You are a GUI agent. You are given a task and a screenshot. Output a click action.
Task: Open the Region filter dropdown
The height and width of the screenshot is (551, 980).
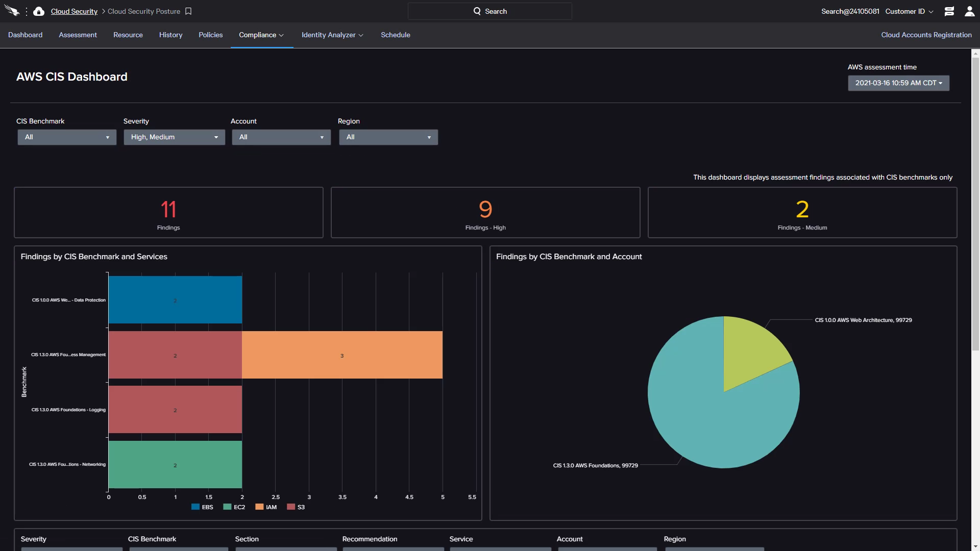(388, 137)
